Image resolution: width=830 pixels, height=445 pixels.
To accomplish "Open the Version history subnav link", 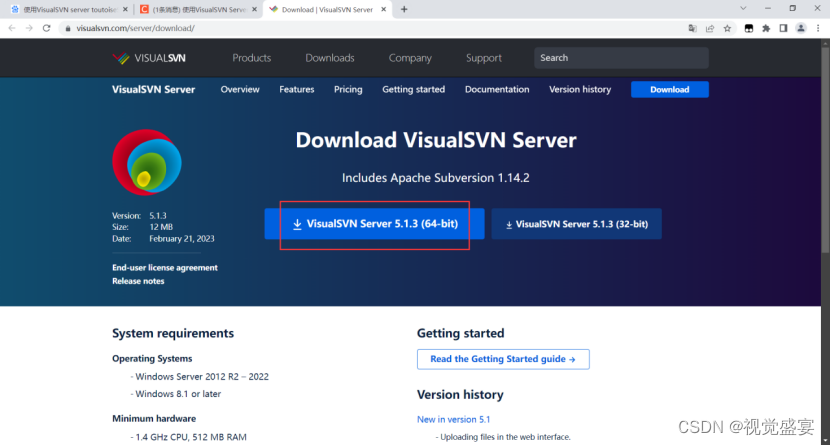I will click(x=580, y=89).
